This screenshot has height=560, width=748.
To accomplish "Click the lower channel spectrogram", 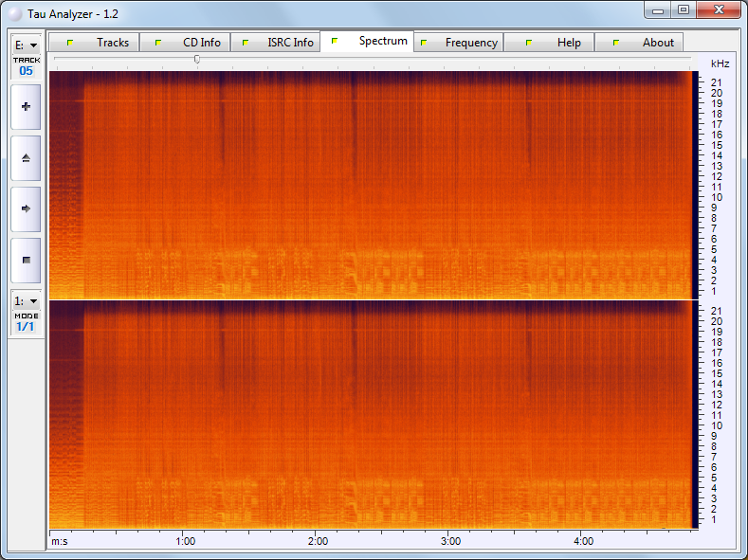I will (372, 415).
